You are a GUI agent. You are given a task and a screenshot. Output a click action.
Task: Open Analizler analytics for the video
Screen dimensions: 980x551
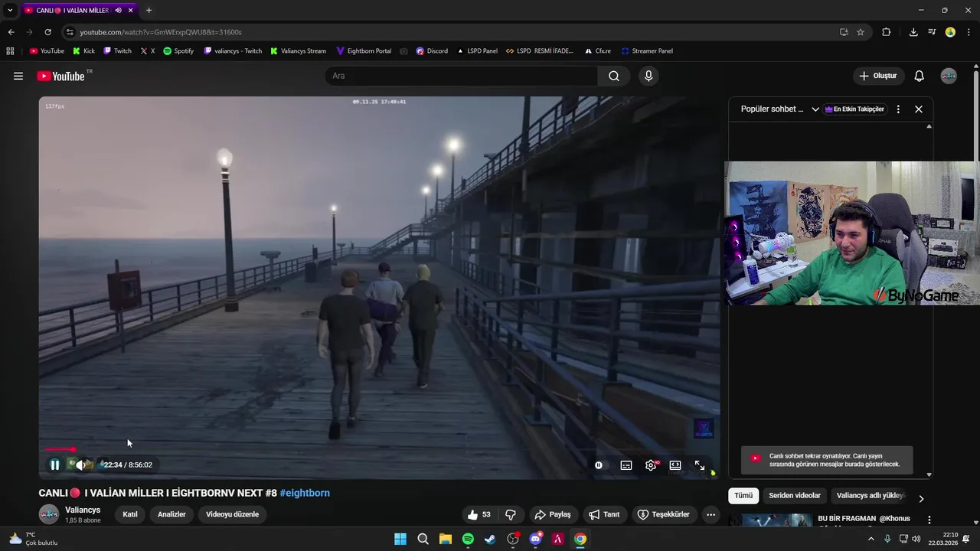171,514
